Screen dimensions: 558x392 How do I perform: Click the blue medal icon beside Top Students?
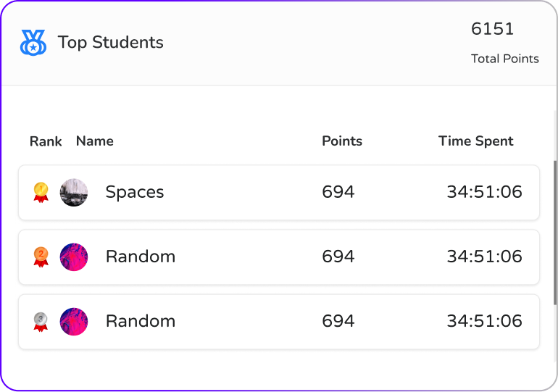pos(33,43)
